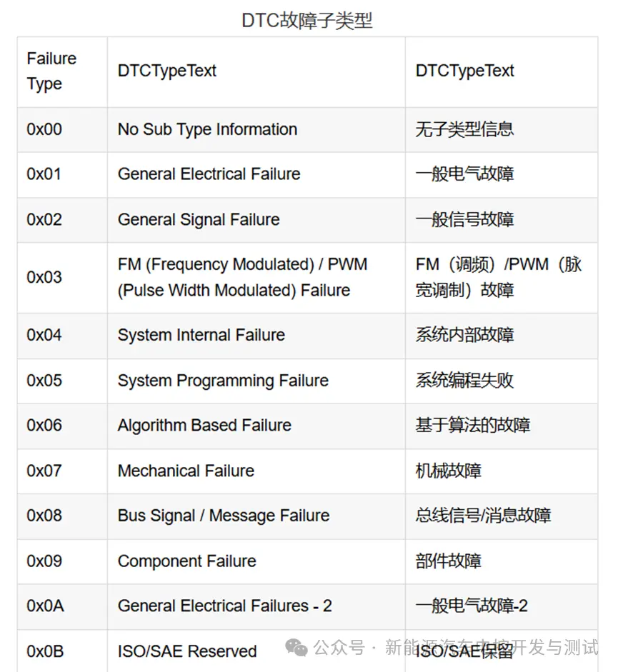
Task: Click the 一般信号故障 cell
Action: pos(502,220)
